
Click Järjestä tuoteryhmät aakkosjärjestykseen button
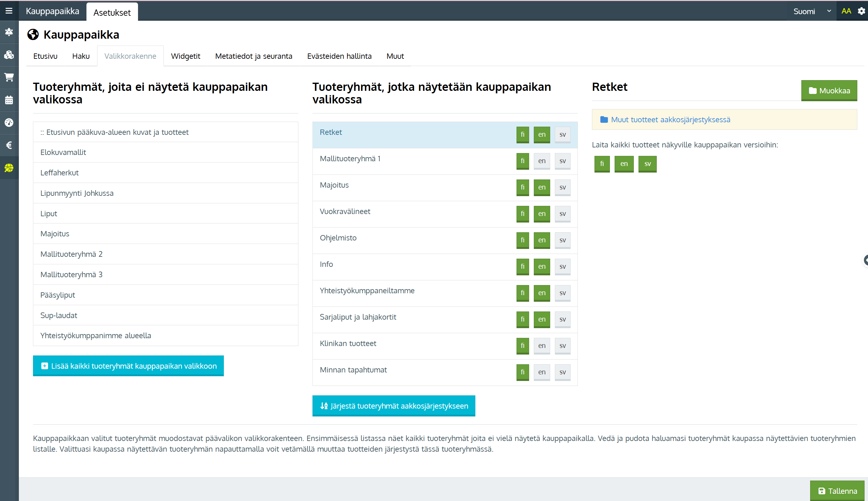pos(394,406)
